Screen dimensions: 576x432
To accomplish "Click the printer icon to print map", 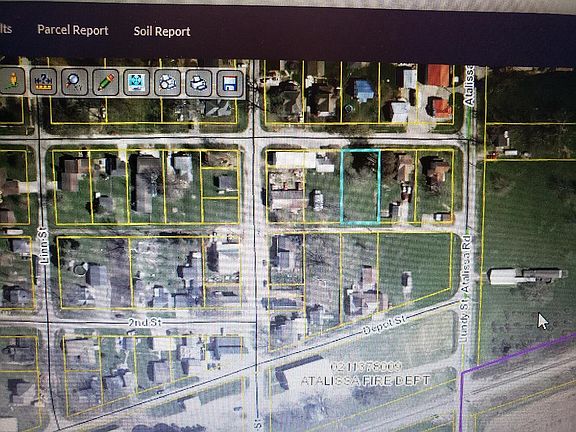I will (198, 83).
